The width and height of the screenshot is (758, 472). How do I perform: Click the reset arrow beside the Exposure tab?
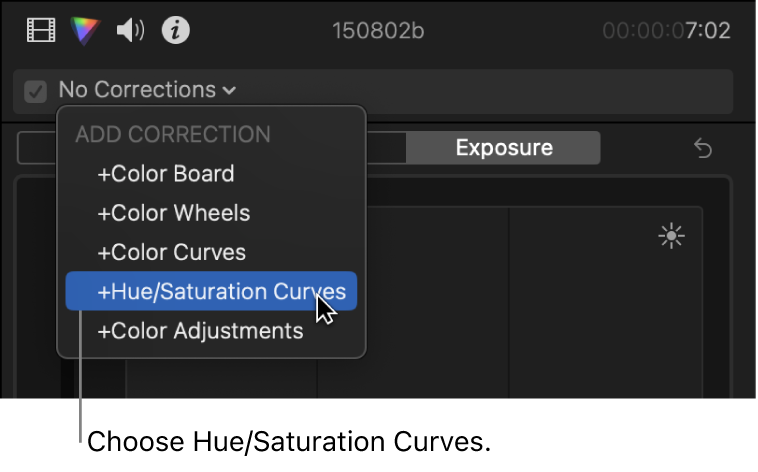click(703, 148)
